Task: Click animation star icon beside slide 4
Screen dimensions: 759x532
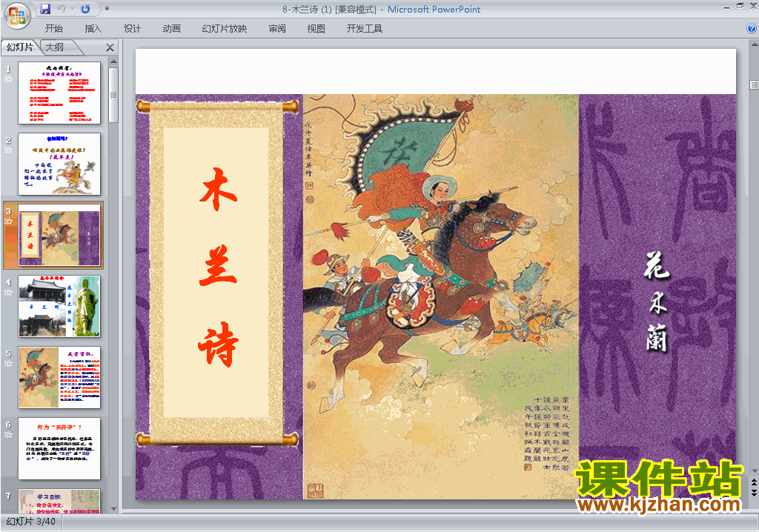Action: tap(8, 293)
